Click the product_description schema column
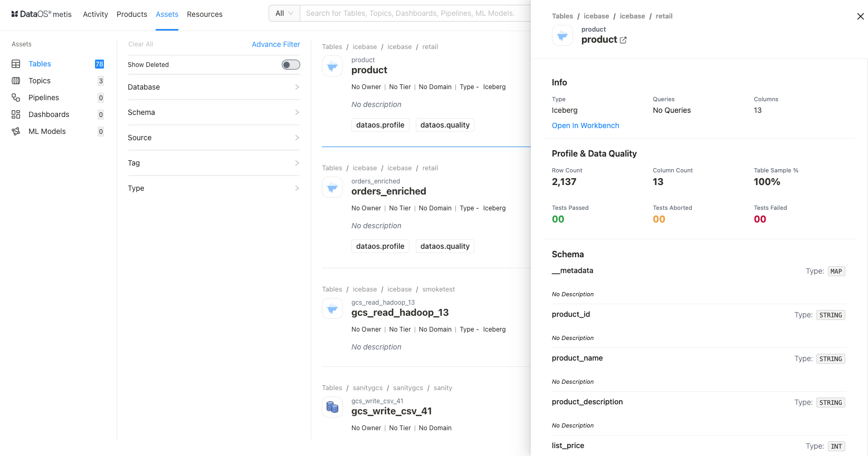 (587, 402)
